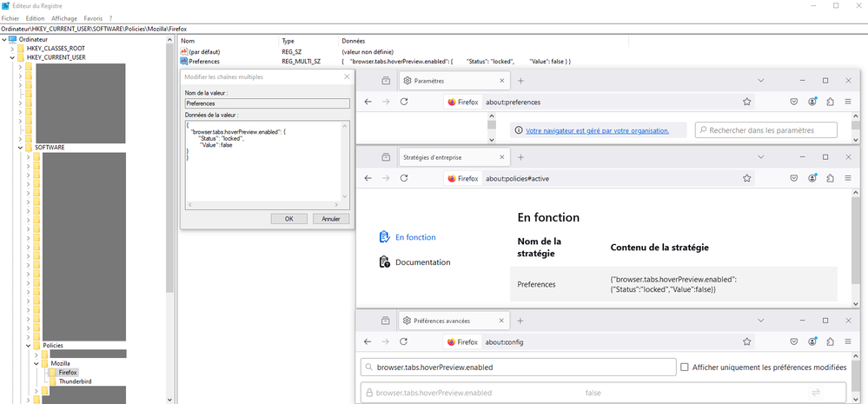
Task: Select the Préférences avancées tab
Action: pos(454,321)
